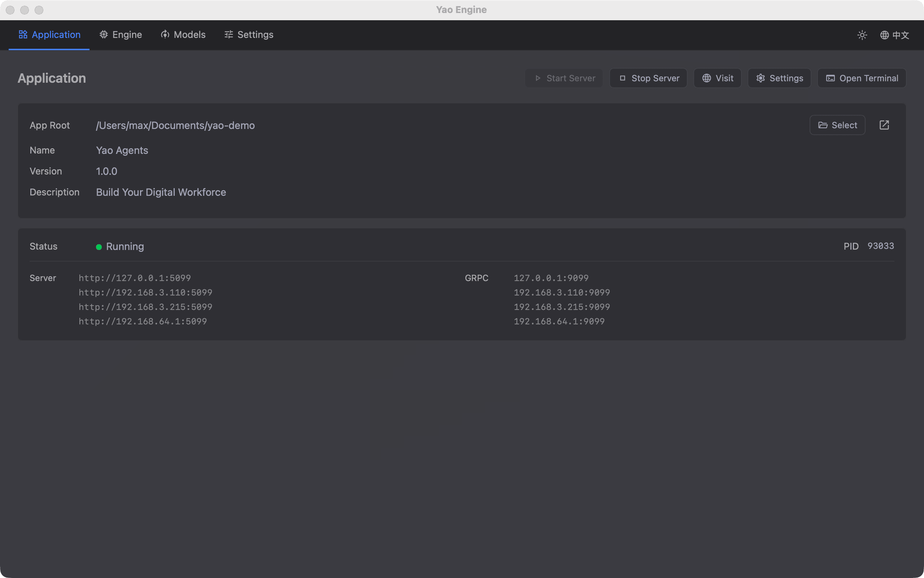Click the sliders icon on Settings tab
924x578 pixels.
tap(229, 35)
